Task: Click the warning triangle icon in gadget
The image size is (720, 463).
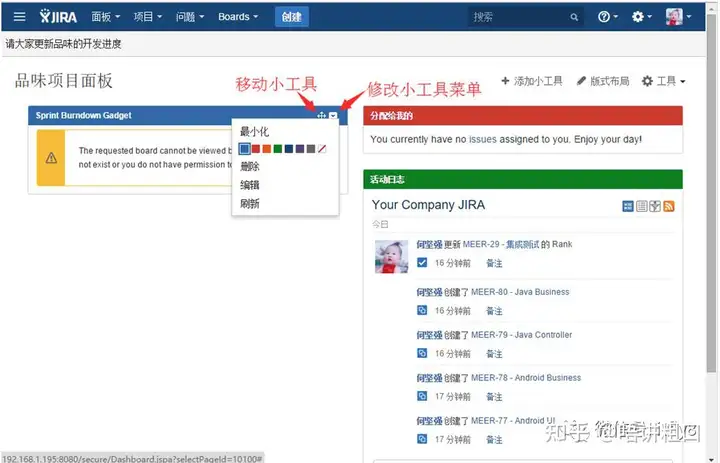Action: click(x=51, y=158)
